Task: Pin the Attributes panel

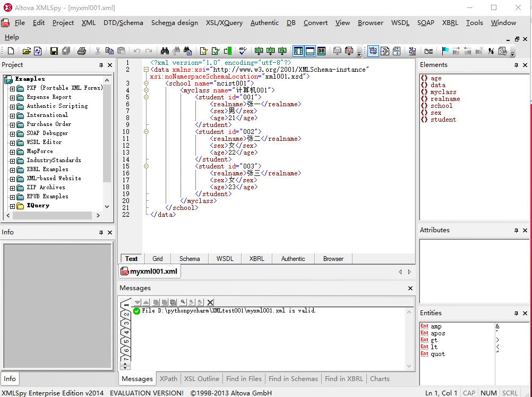Action: (516, 230)
